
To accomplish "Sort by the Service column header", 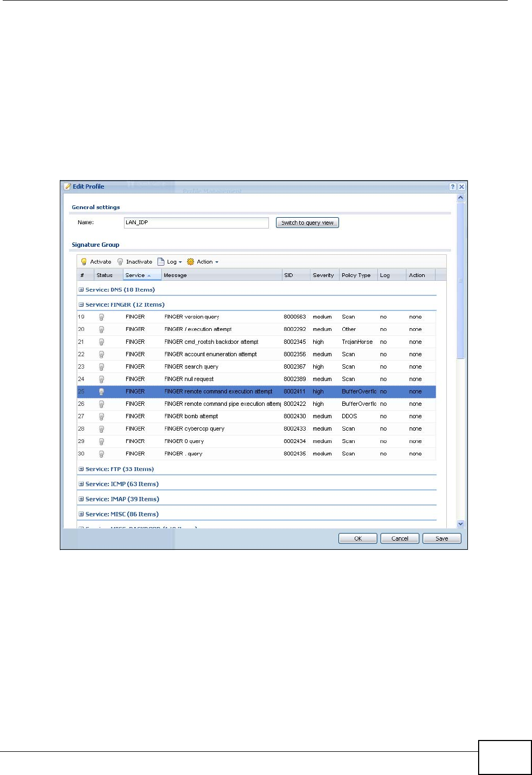I will (142, 275).
